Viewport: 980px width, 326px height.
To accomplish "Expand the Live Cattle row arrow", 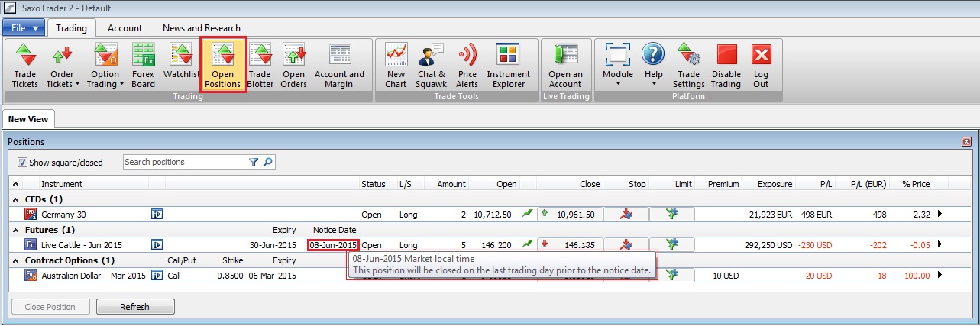I will click(x=940, y=245).
